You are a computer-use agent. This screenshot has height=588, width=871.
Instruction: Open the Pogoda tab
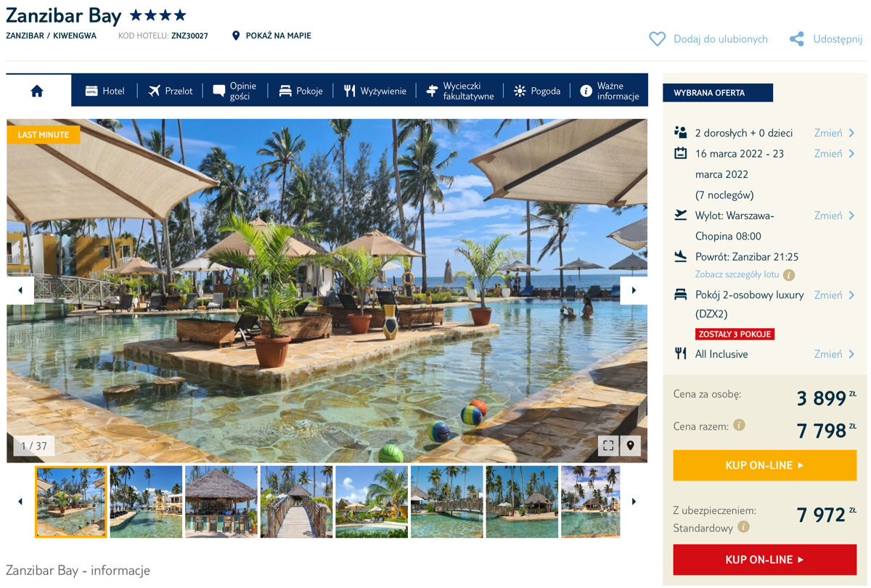point(537,91)
